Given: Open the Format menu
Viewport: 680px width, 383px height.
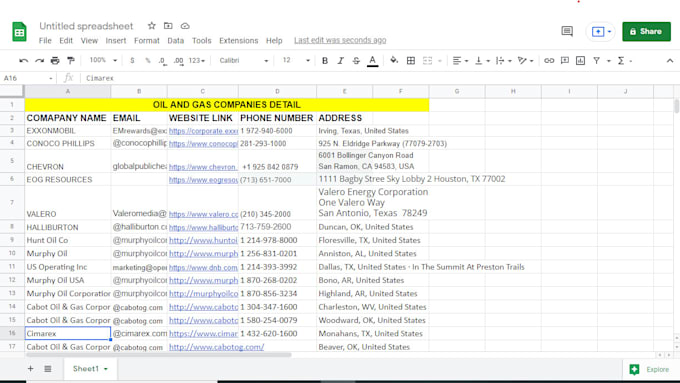Looking at the screenshot, I should point(147,40).
